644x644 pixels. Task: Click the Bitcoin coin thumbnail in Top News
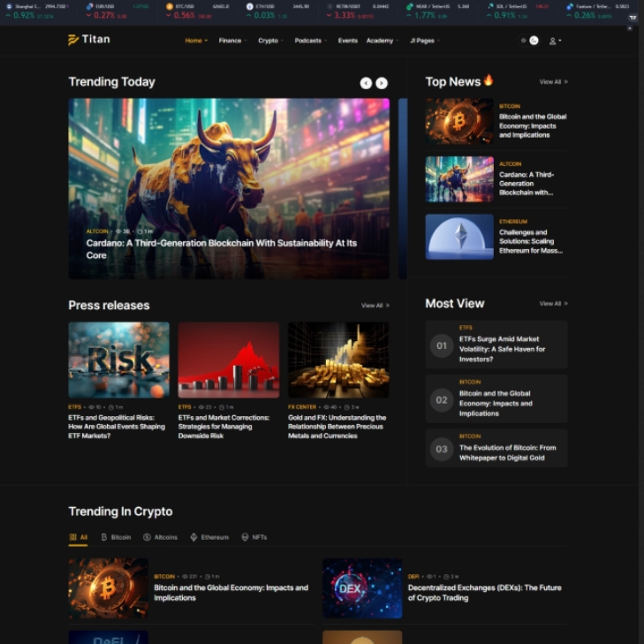coord(459,121)
